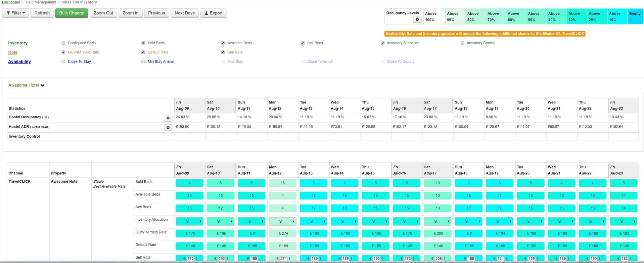This screenshot has height=263, width=644.
Task: Uncheck the GCWIM Yield Rate checkbox
Action: point(63,52)
